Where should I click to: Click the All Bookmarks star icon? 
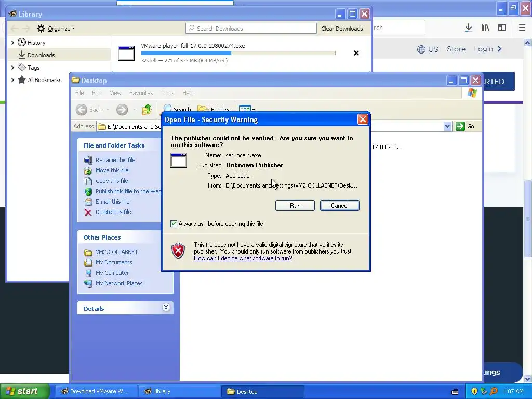[x=22, y=79]
